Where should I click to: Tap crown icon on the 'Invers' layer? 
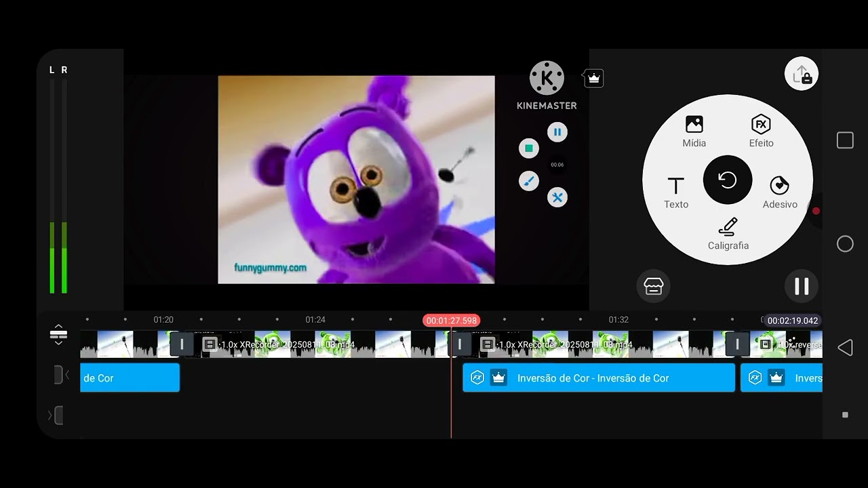[776, 378]
